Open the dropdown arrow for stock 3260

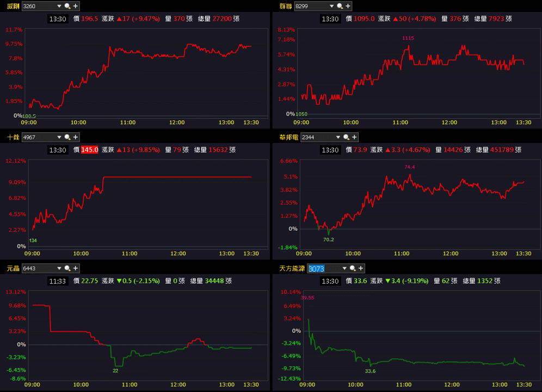tap(59, 6)
